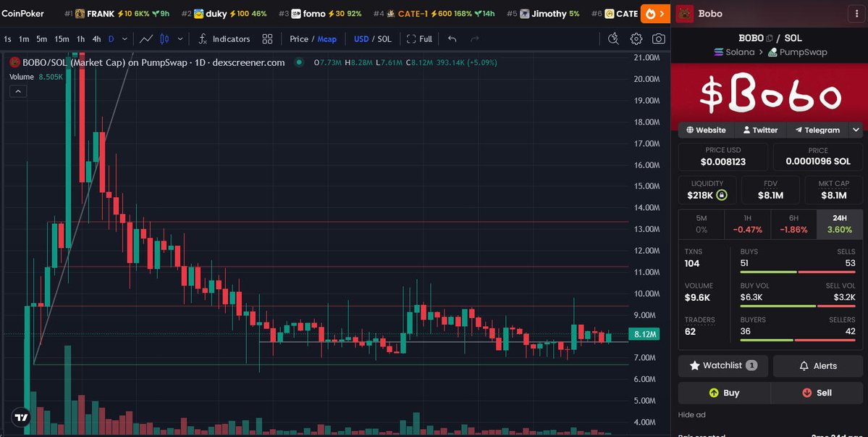Open the multi-chart layout grid icon
The image size is (868, 437).
click(267, 38)
